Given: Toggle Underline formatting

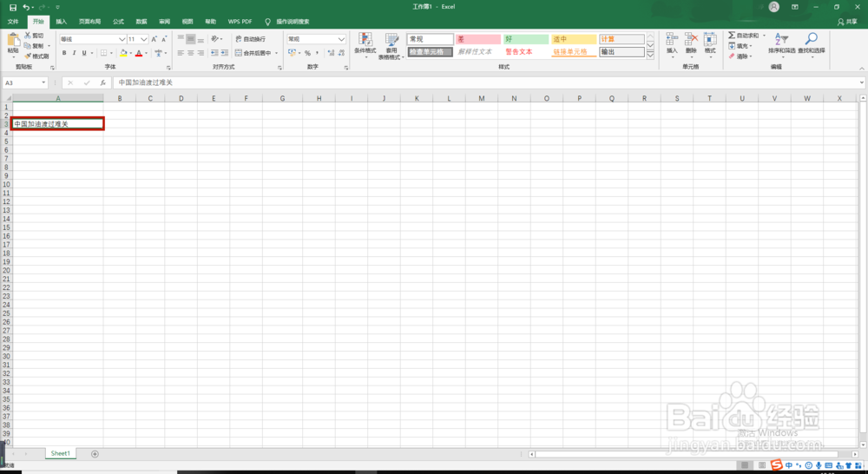Looking at the screenshot, I should pos(84,53).
